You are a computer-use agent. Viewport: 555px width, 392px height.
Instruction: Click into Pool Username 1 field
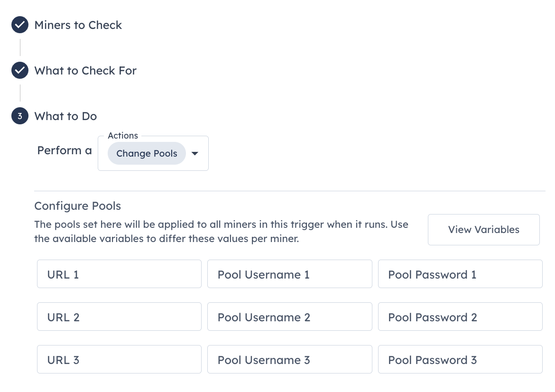tap(289, 274)
